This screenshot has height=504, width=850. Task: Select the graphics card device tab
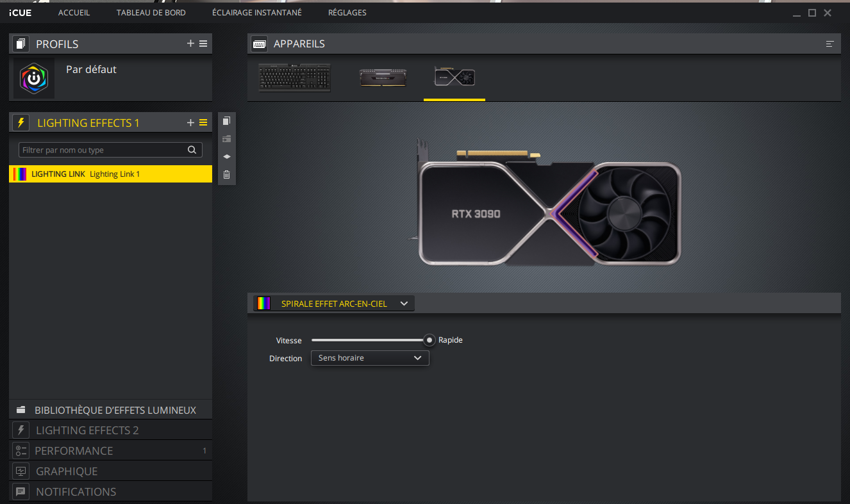[454, 77]
